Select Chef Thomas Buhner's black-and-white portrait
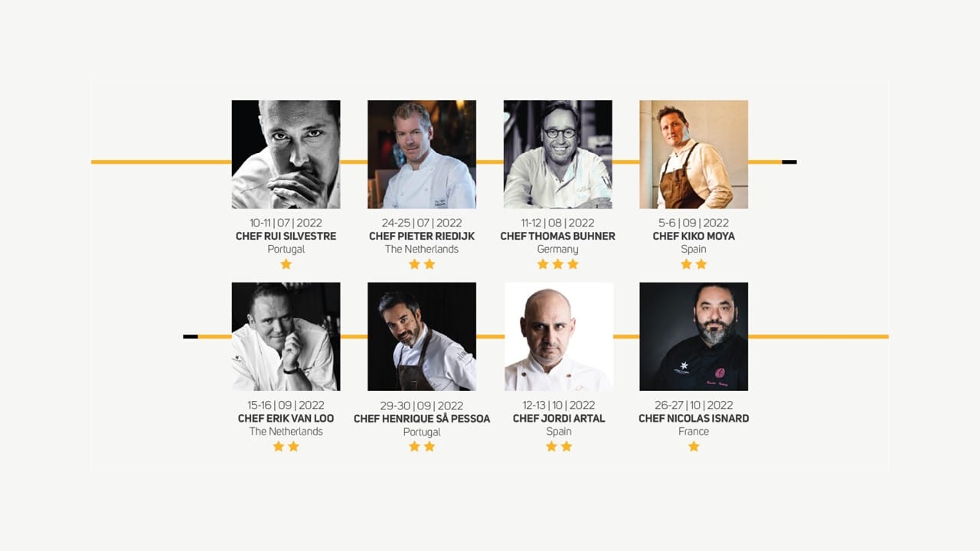 pyautogui.click(x=557, y=155)
